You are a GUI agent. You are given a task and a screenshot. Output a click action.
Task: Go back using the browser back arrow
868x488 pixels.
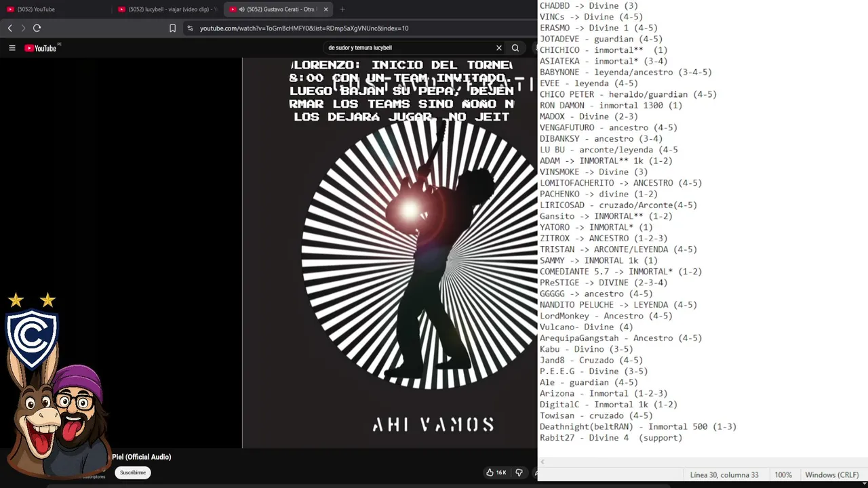[x=9, y=28]
